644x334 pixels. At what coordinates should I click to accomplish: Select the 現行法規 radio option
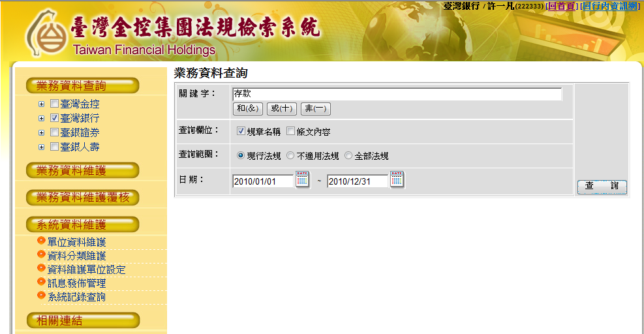pos(241,156)
